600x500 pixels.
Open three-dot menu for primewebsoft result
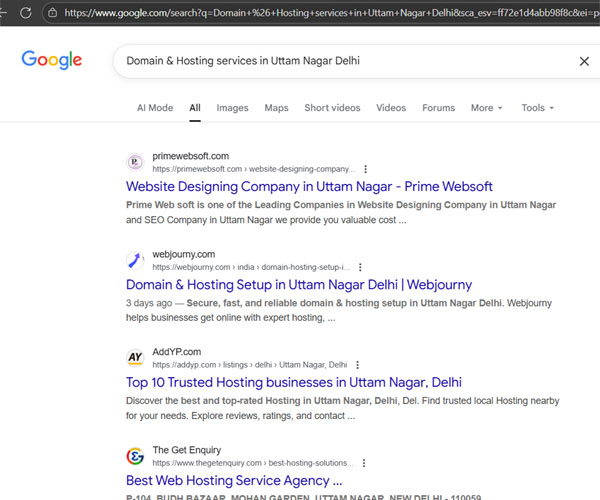[365, 169]
